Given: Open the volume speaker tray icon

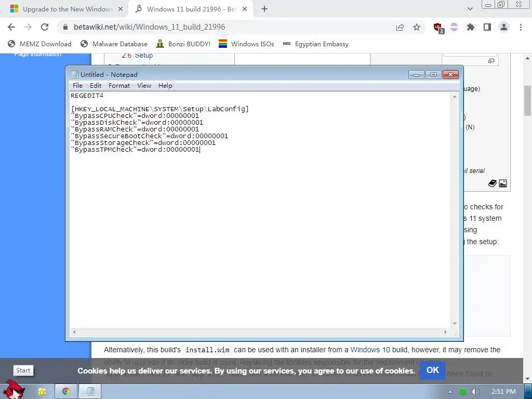Looking at the screenshot, I should tap(475, 392).
